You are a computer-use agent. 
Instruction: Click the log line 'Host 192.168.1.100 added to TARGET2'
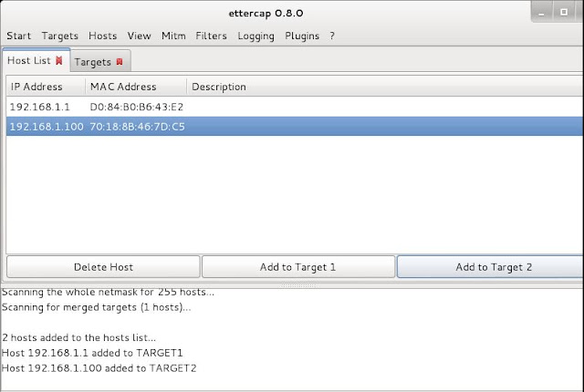[99, 367]
